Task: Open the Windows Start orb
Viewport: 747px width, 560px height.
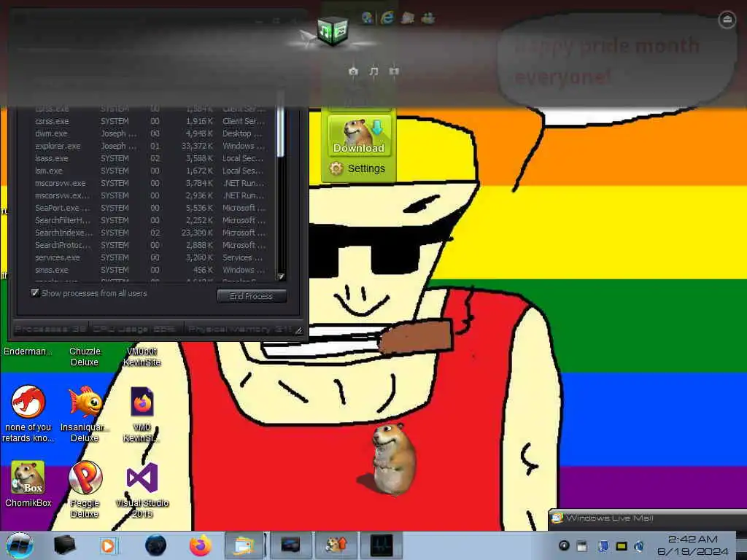Action: tap(20, 545)
